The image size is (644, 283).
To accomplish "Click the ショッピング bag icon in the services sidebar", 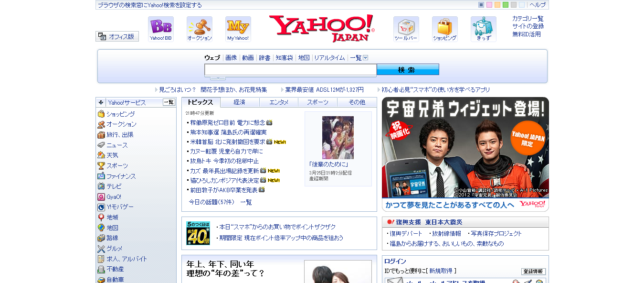I will pos(101,114).
